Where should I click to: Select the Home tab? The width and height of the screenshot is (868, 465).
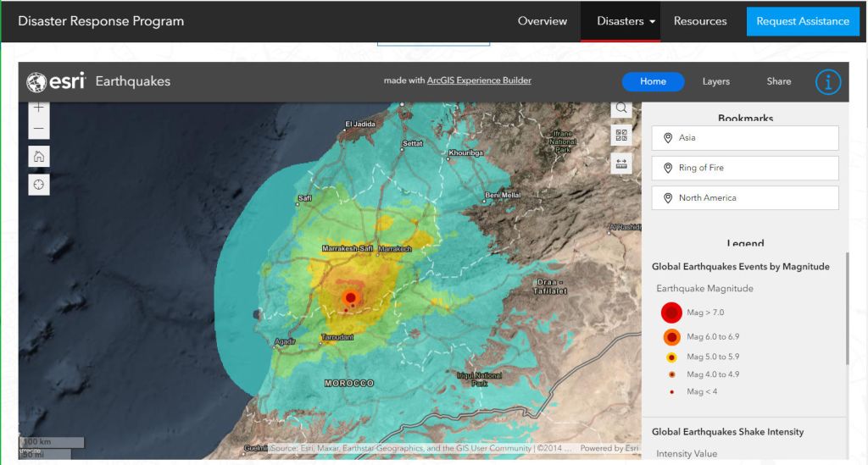(653, 82)
